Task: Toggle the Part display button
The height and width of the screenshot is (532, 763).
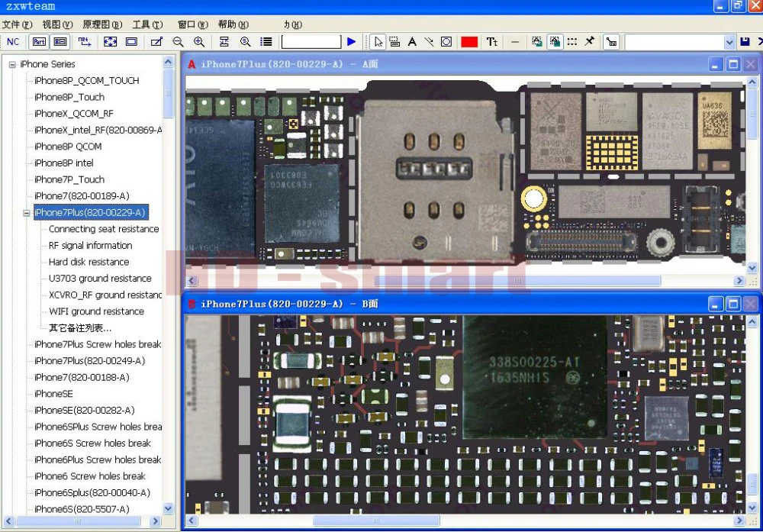Action: click(x=39, y=42)
